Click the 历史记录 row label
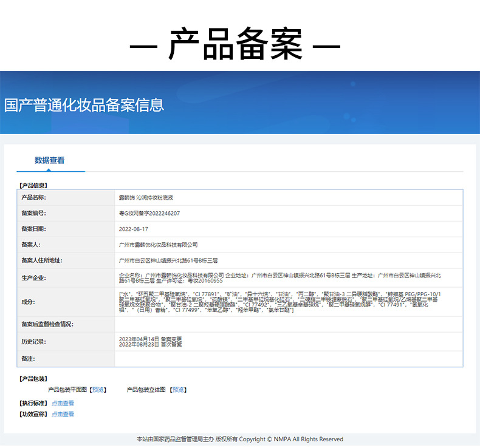The image size is (480, 448). (x=33, y=342)
